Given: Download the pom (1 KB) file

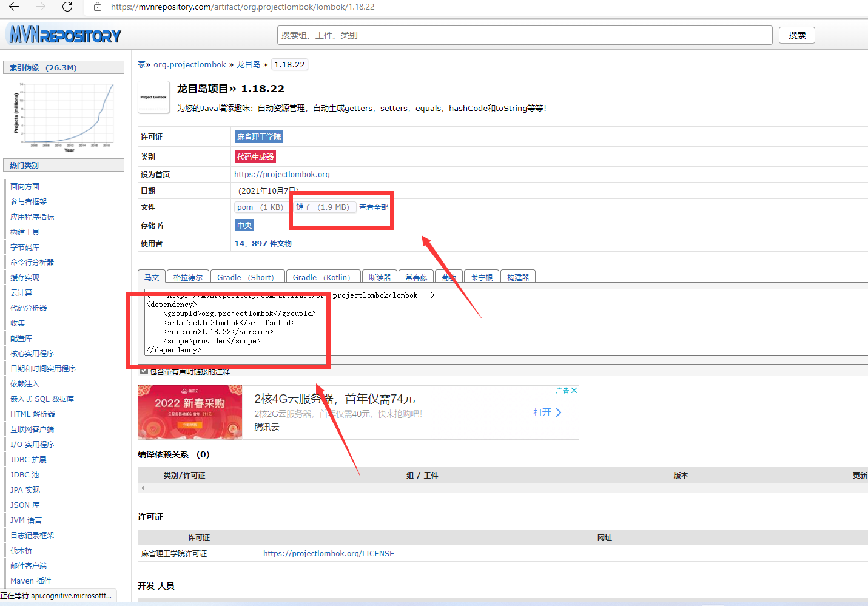Looking at the screenshot, I should point(260,207).
